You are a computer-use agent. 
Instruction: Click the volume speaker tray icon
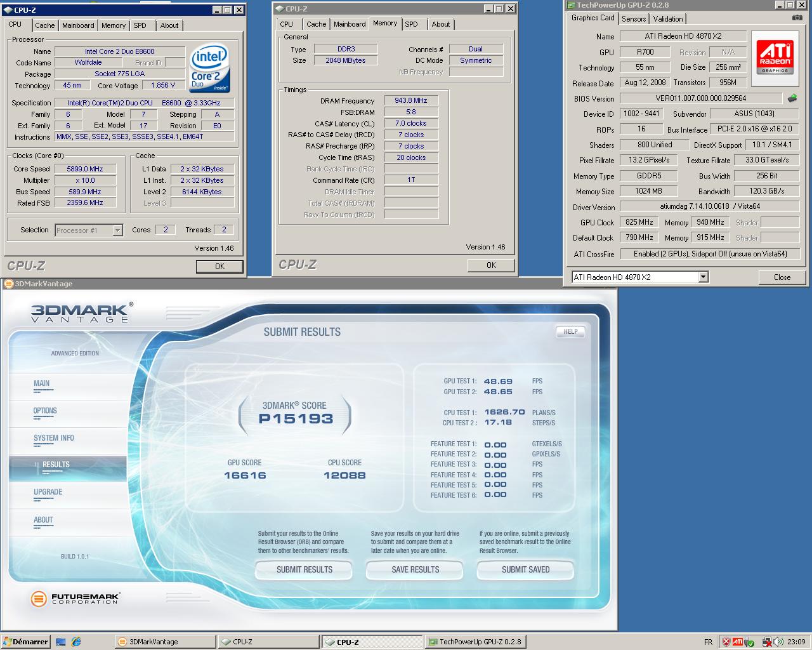pos(778,642)
